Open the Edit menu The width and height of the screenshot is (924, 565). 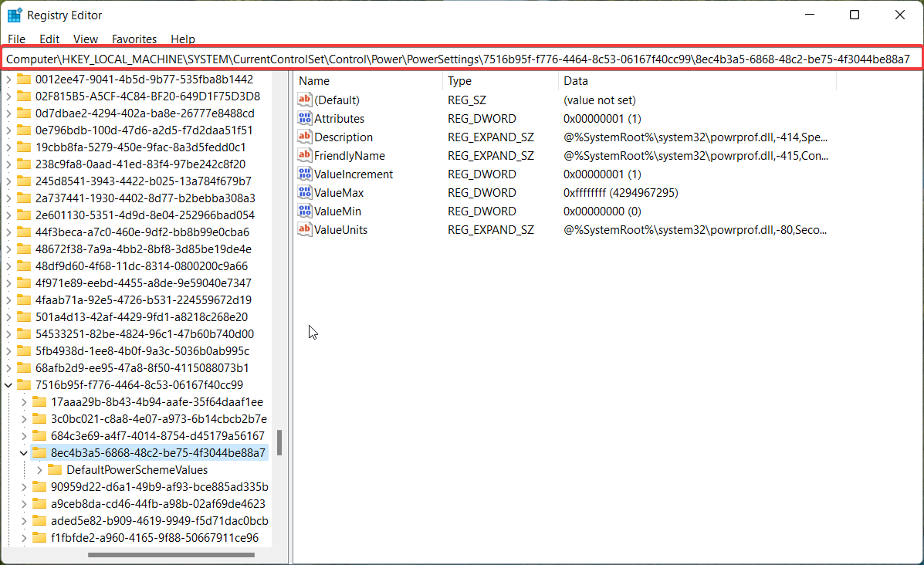tap(49, 39)
